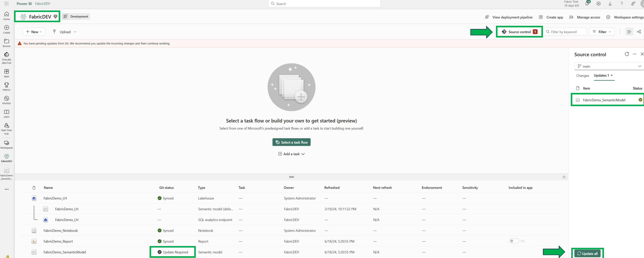Open FabricDemo_LH default semantic model

(67, 209)
